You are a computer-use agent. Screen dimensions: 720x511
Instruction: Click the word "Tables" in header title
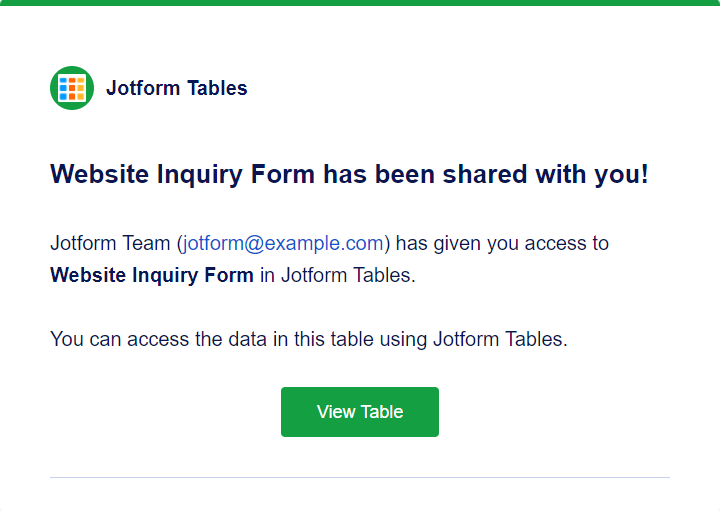coord(215,88)
